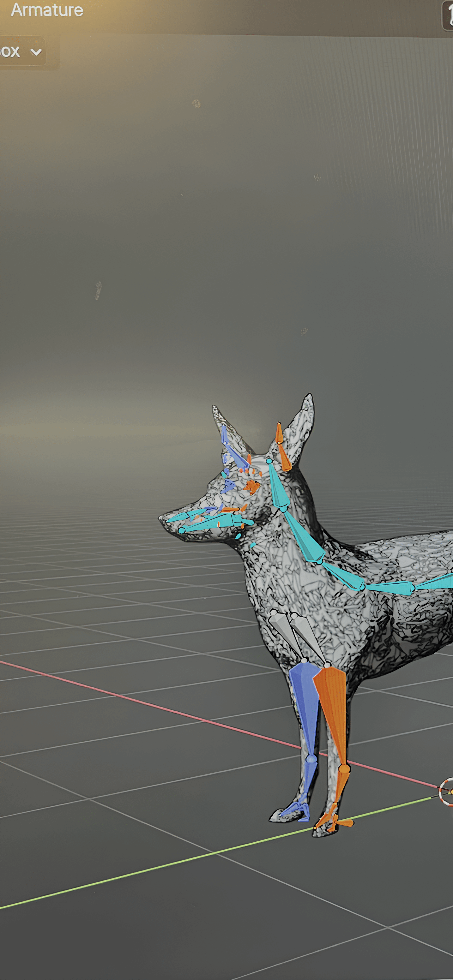Click the cyan joint at top of neck
This screenshot has width=453, height=980.
click(269, 461)
